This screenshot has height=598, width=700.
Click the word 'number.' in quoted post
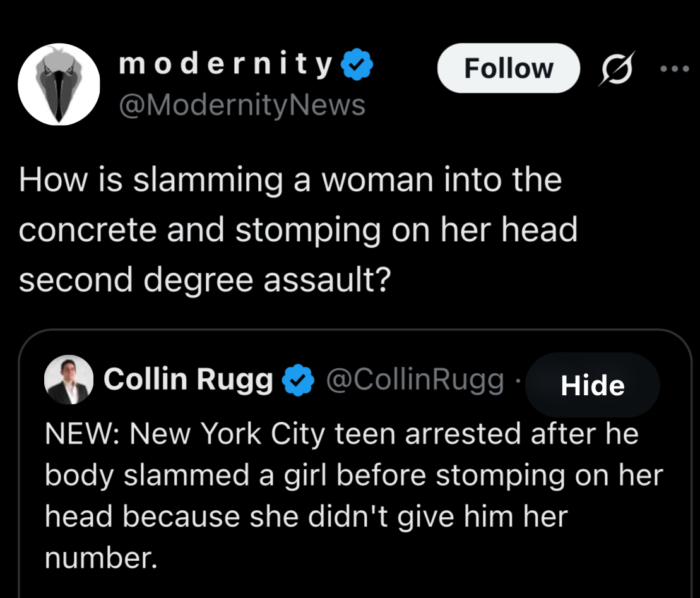click(100, 557)
